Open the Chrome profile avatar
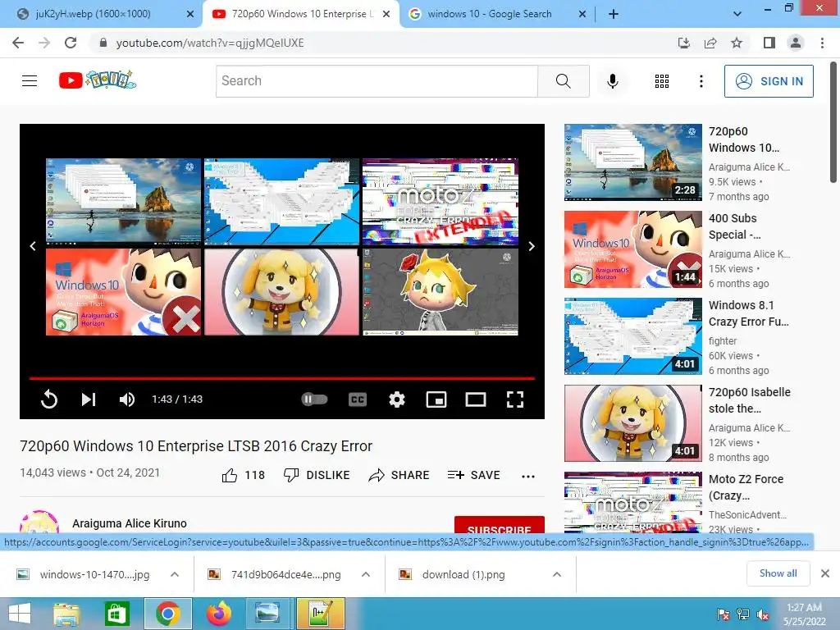 coord(796,43)
